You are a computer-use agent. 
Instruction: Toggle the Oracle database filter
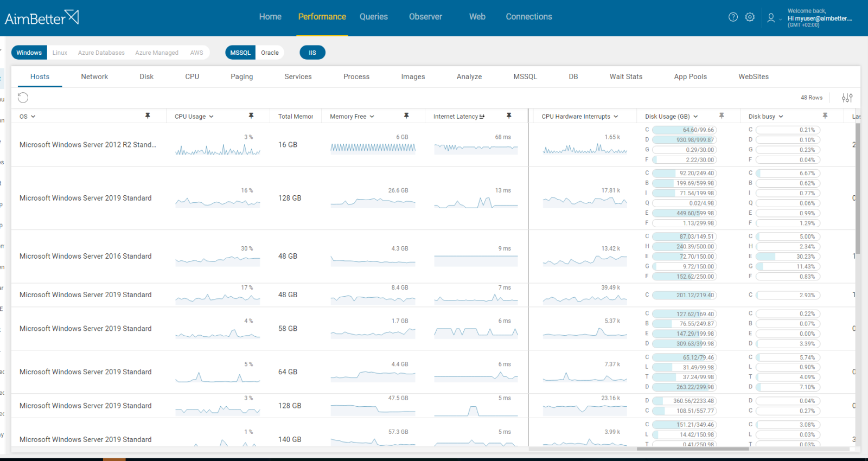[x=270, y=53]
